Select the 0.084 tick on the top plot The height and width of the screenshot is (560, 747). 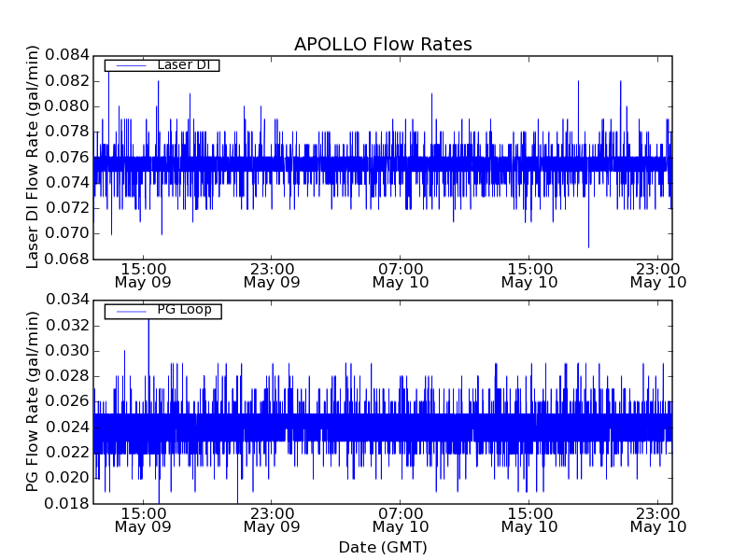[x=68, y=55]
